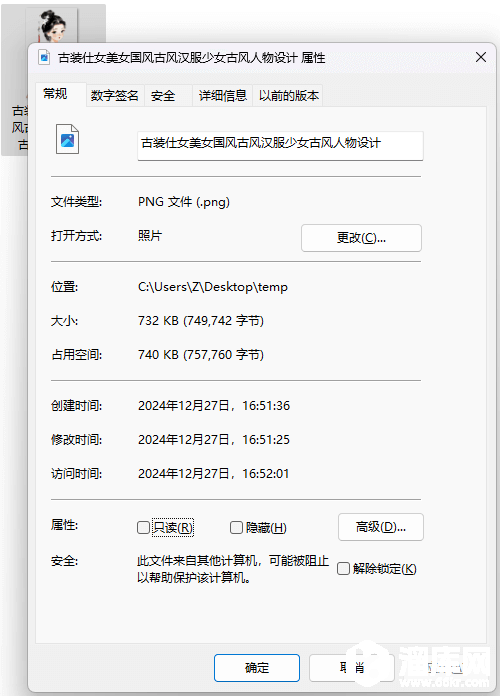Select the desktop image thumbnail behind dialog

52,25
